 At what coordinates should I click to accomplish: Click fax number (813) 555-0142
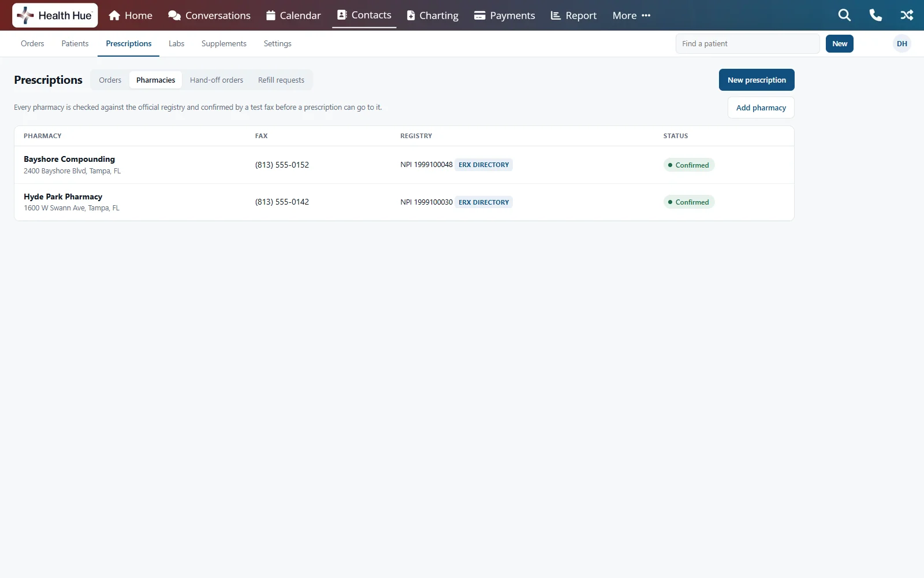pyautogui.click(x=282, y=202)
